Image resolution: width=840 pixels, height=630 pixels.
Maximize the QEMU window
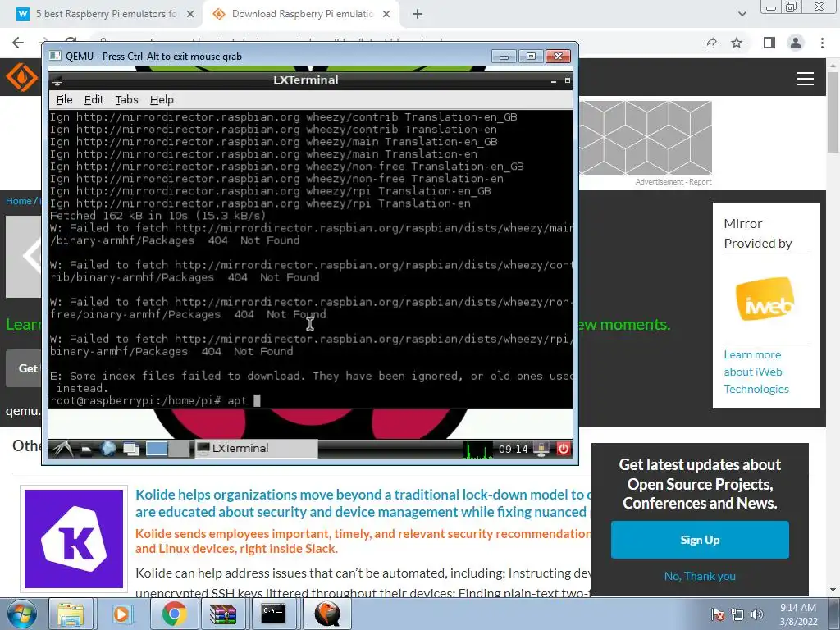point(531,57)
